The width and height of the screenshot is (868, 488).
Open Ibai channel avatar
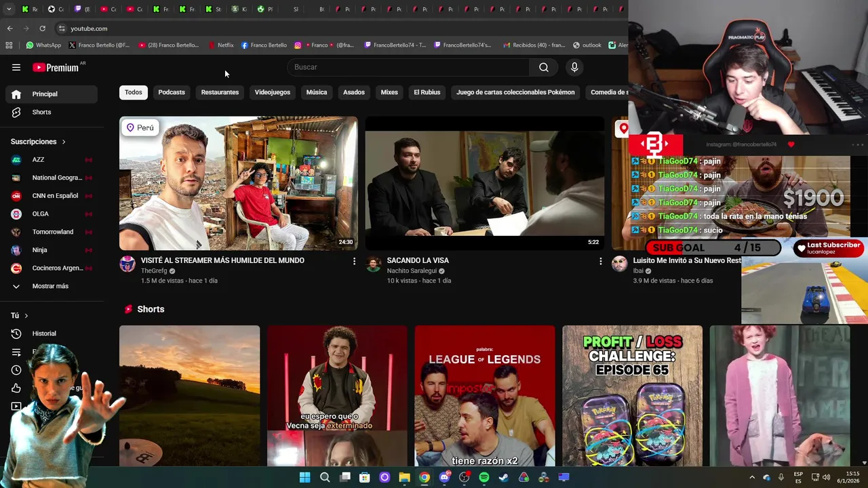click(x=620, y=264)
